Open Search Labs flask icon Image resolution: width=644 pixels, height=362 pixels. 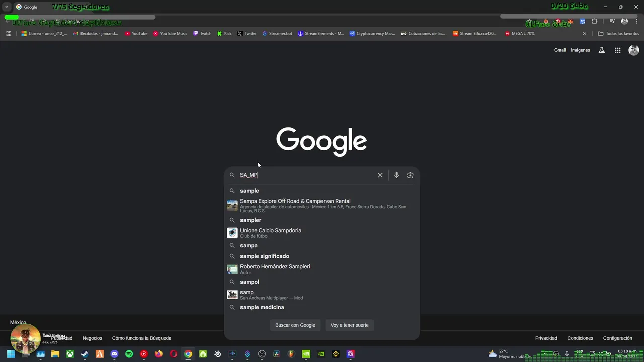(x=601, y=50)
